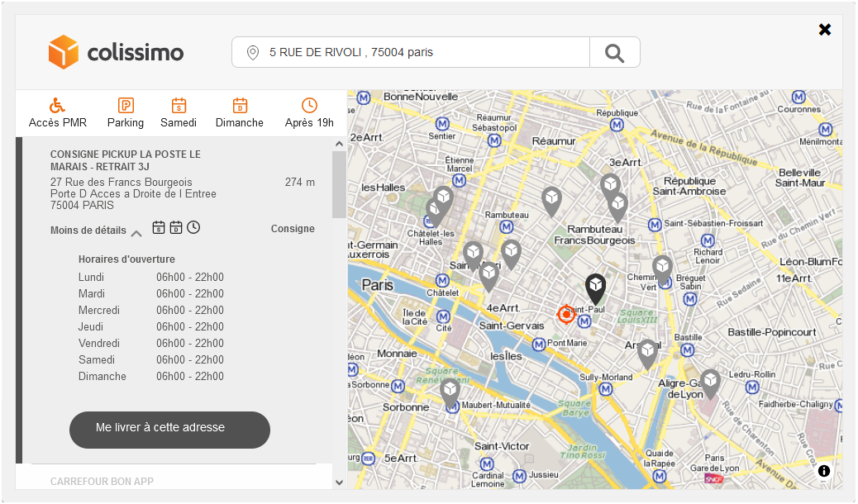The image size is (858, 504).
Task: Select the pickup marker above Châtelet label
Action: coord(488,275)
